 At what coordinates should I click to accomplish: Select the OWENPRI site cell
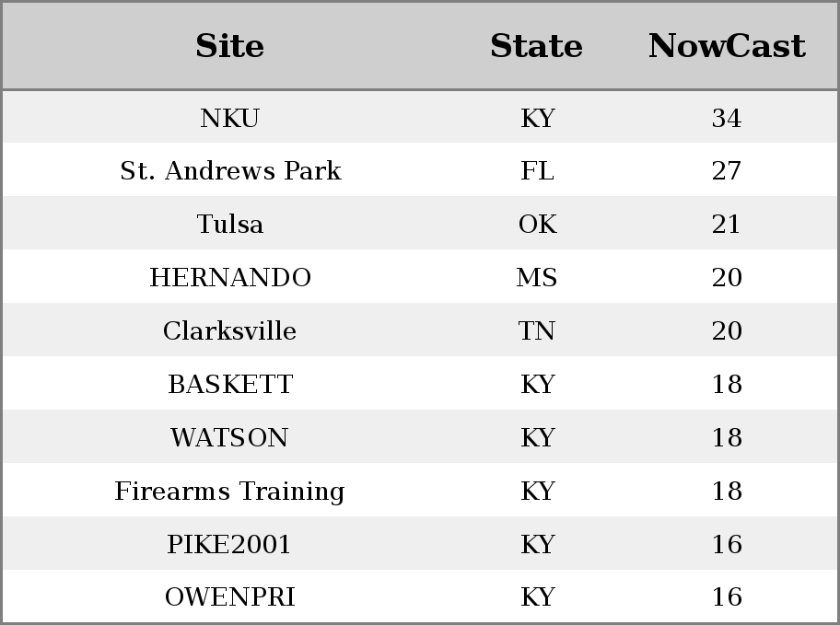click(230, 597)
